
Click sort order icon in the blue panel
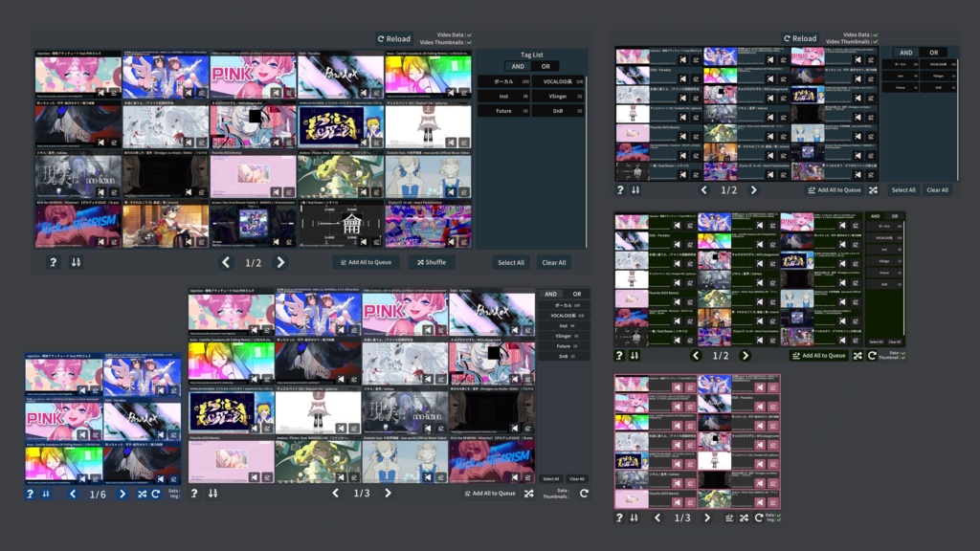point(46,494)
